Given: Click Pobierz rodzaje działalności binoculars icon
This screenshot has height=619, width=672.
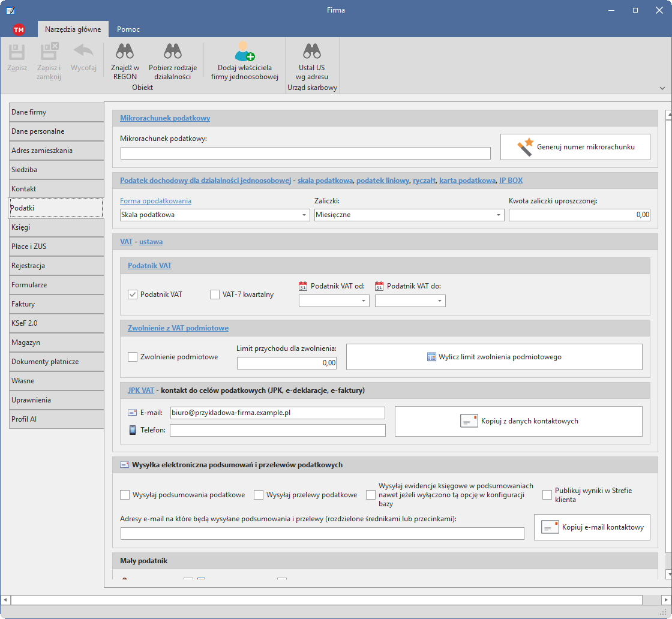Looking at the screenshot, I should (173, 52).
